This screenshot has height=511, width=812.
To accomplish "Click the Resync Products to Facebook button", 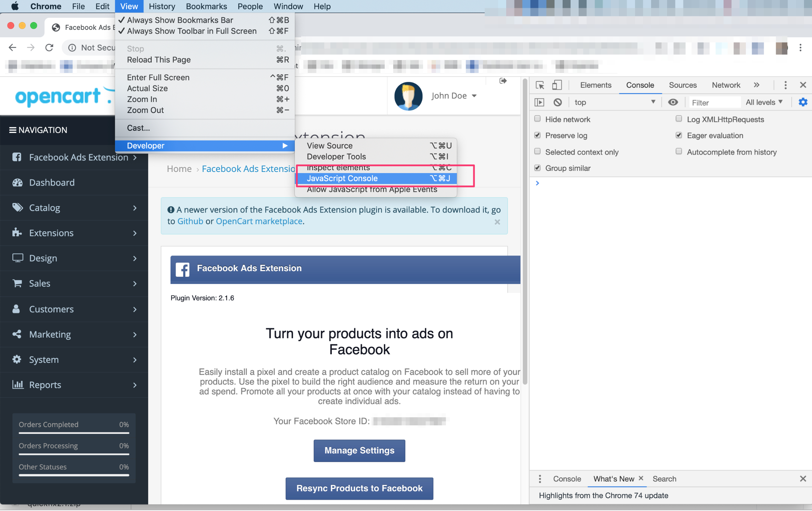I will pyautogui.click(x=359, y=488).
